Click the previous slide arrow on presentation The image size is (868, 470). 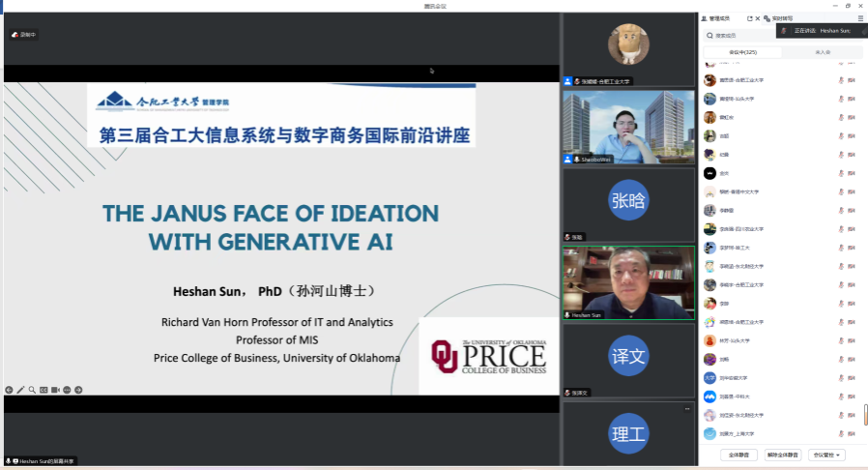coord(9,390)
